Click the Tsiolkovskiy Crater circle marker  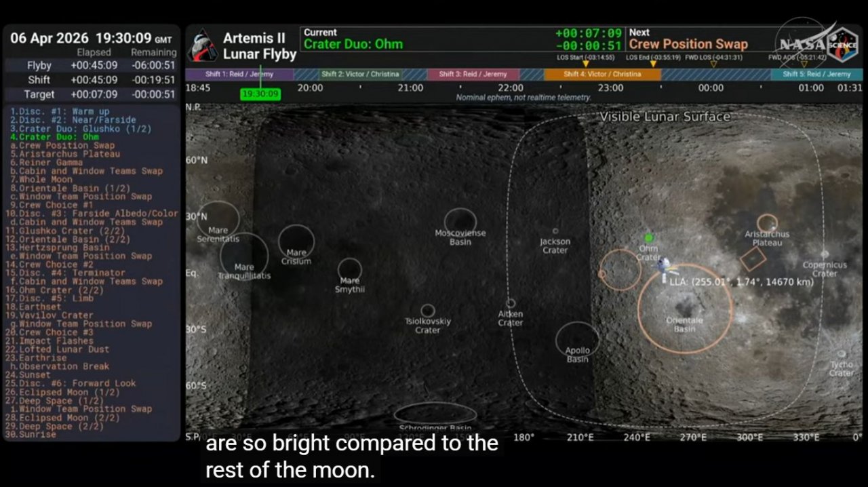[428, 311]
